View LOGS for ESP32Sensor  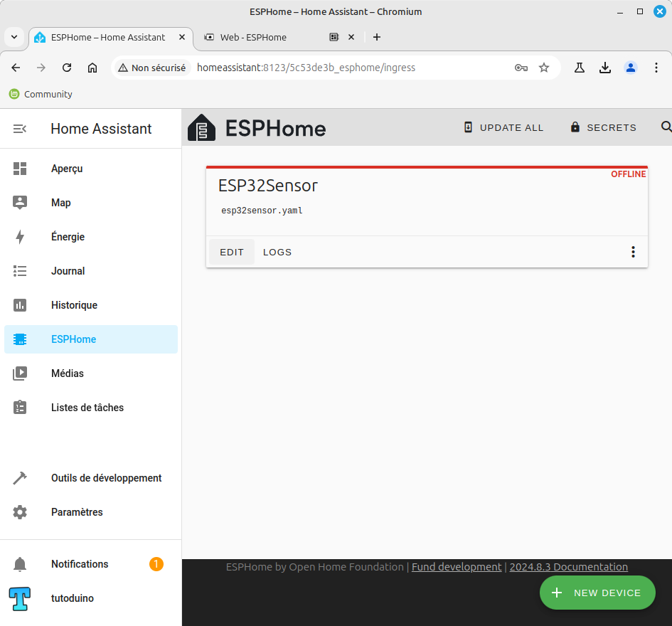[x=277, y=252]
